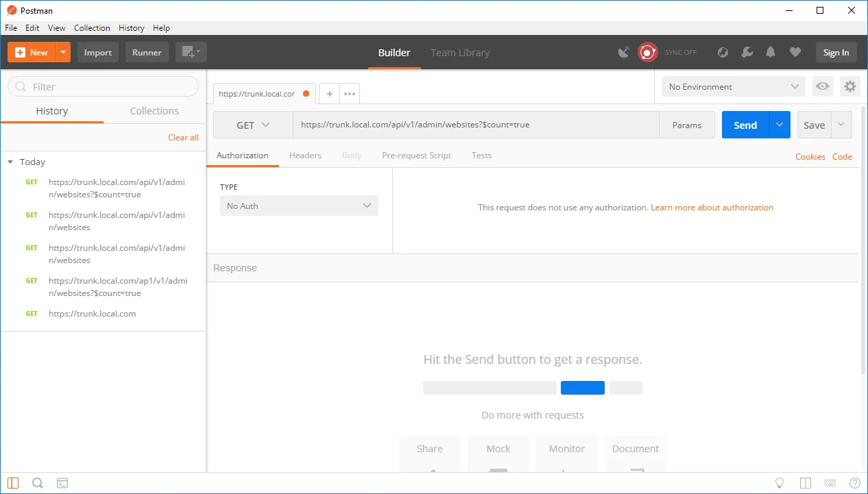
Task: Open the find magnifier in status bar
Action: click(x=38, y=483)
